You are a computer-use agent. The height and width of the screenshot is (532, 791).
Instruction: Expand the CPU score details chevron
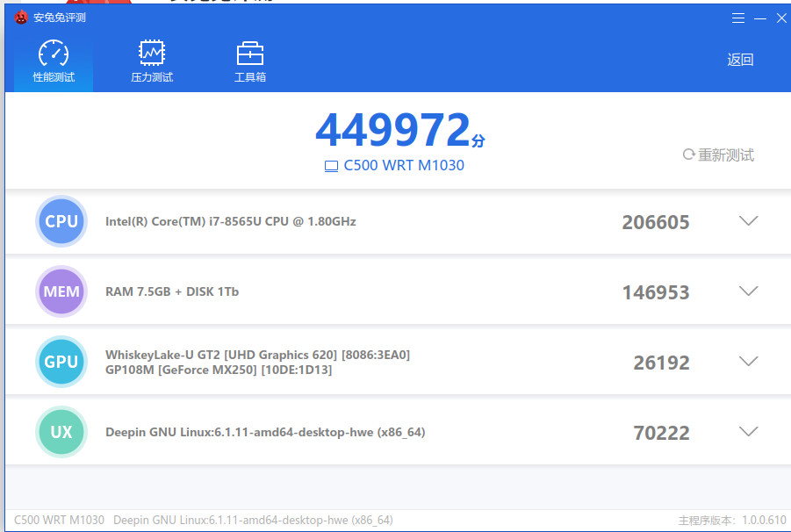coord(749,220)
